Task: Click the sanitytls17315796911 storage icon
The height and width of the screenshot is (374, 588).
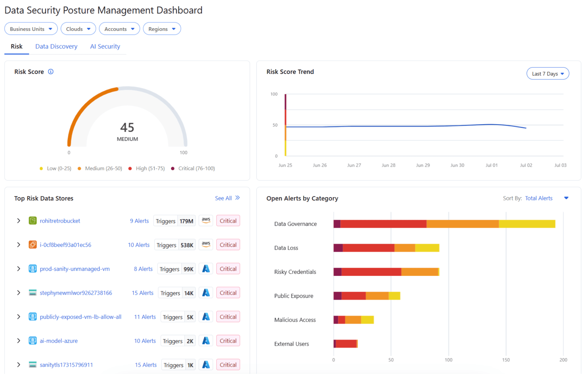Action: point(32,365)
